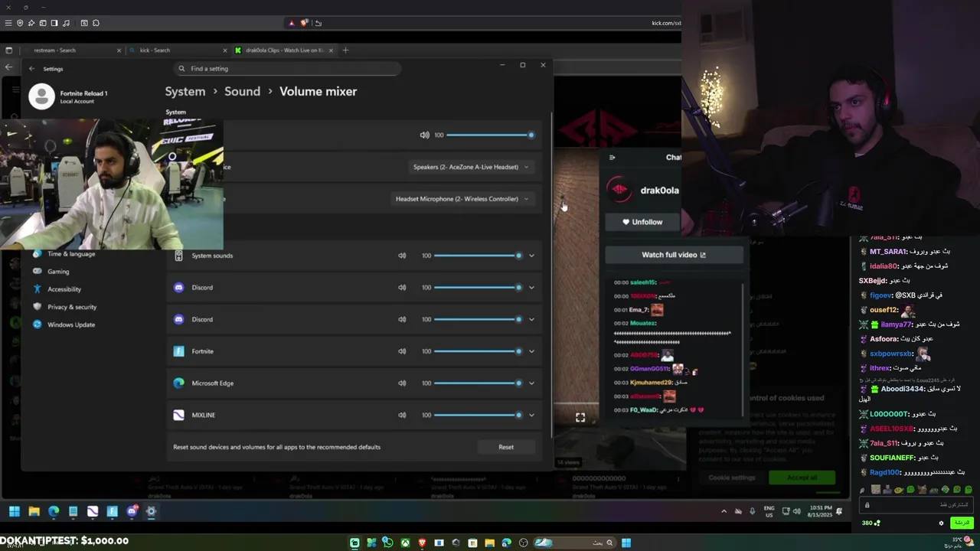Open Discord from the streamed taskbar
Image resolution: width=980 pixels, height=551 pixels.
132,511
